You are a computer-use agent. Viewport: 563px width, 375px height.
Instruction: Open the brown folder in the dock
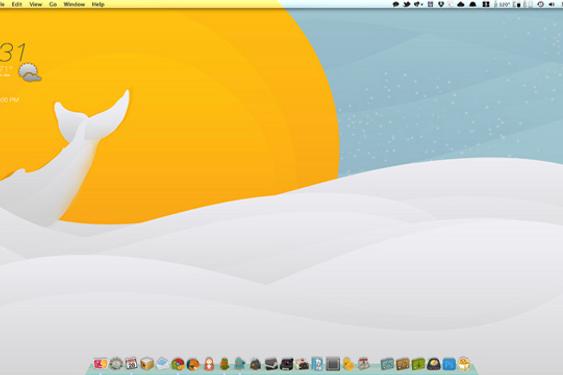(x=403, y=364)
